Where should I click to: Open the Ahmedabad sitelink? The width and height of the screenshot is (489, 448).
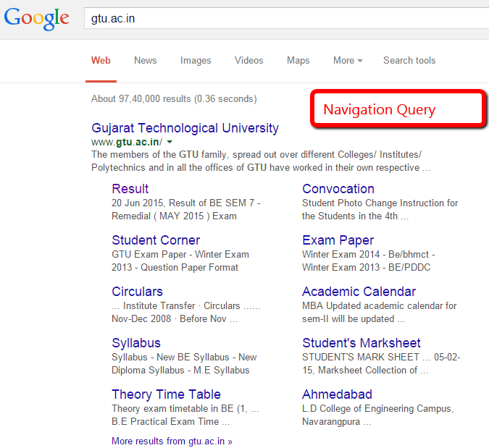[x=337, y=394]
